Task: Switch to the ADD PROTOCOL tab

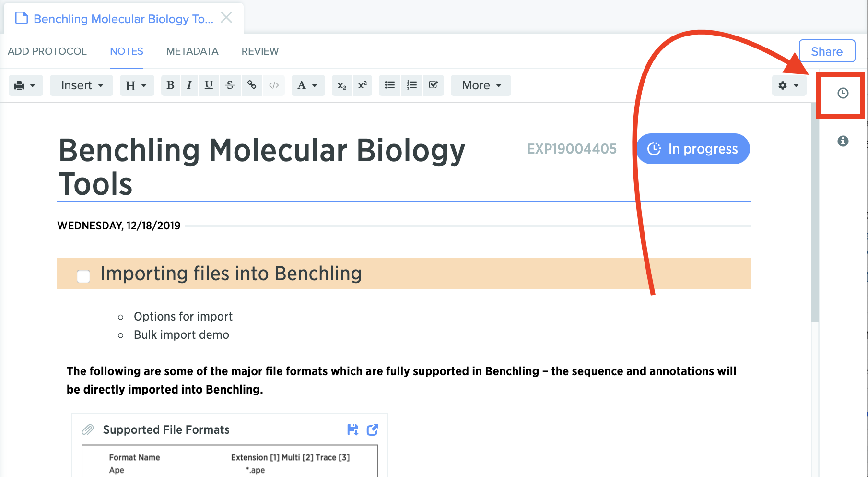Action: tap(47, 51)
